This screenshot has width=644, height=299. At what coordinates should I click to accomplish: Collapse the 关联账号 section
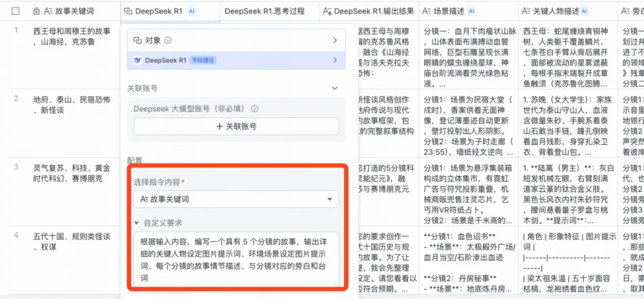coord(335,88)
